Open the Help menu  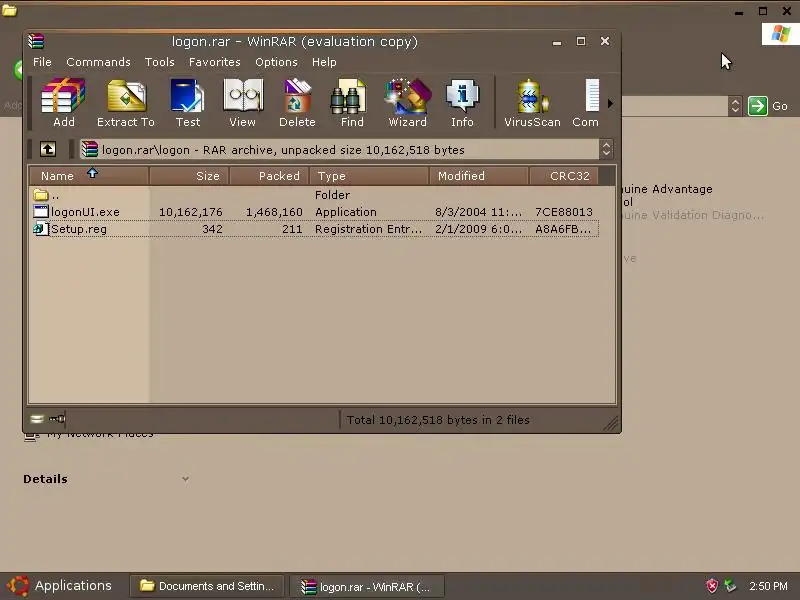point(324,62)
